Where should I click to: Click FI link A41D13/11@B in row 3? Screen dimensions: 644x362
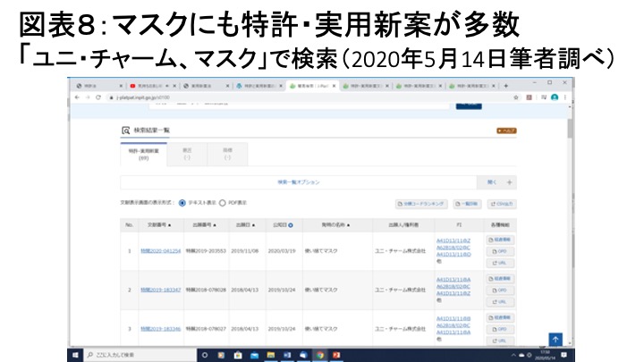[453, 318]
